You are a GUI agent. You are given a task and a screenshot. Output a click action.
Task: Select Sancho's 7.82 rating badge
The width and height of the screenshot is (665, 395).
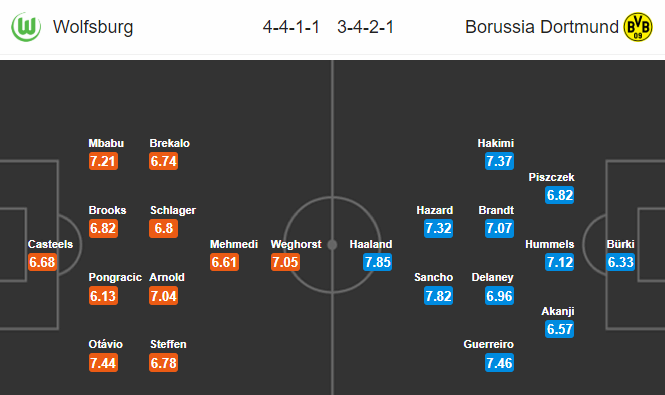point(439,296)
